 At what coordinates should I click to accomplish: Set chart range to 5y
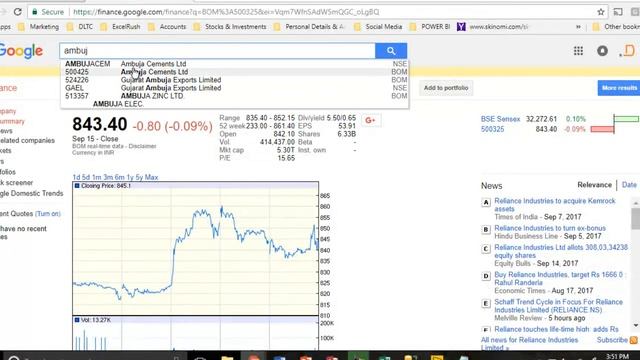point(139,177)
